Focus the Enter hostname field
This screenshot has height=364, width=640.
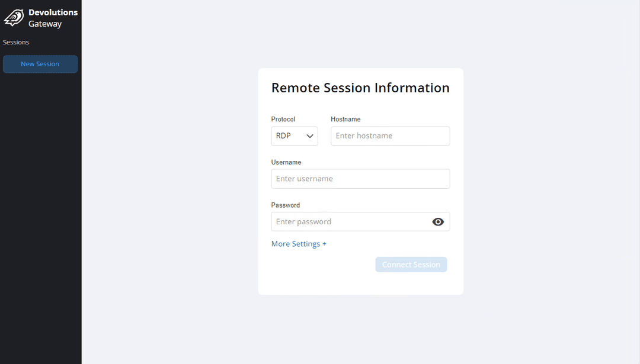coord(390,136)
